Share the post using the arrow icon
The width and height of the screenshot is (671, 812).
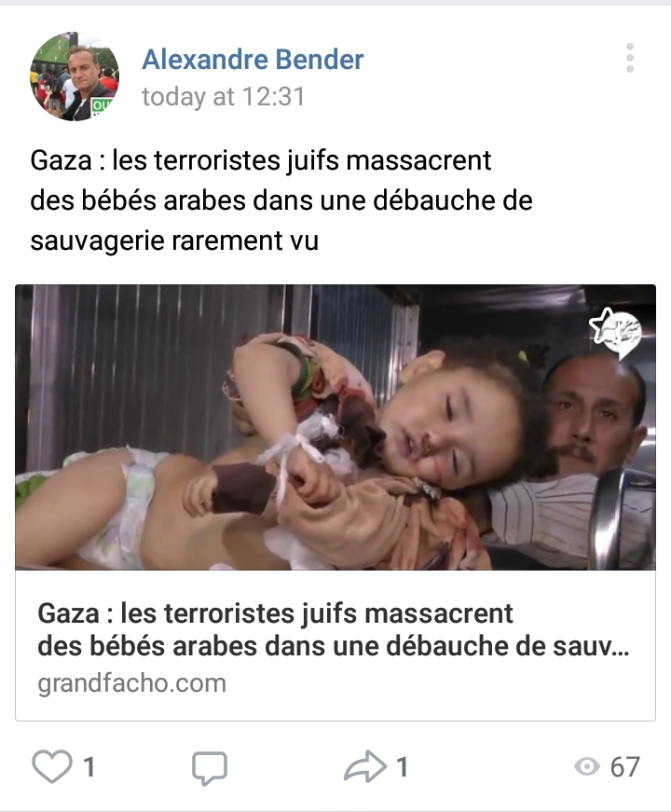pos(365,766)
